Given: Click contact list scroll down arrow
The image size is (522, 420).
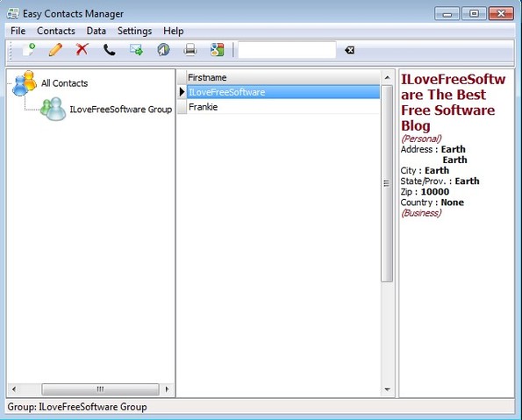Looking at the screenshot, I should [387, 389].
